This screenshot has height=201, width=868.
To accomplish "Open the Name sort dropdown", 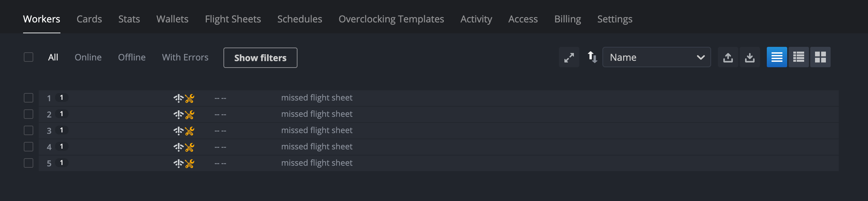I will tap(656, 57).
